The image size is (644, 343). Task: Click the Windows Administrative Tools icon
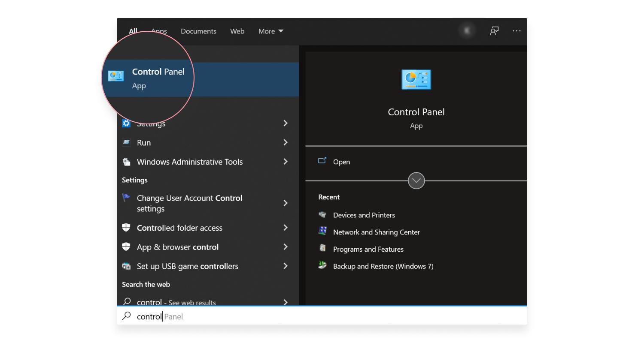coord(126,162)
